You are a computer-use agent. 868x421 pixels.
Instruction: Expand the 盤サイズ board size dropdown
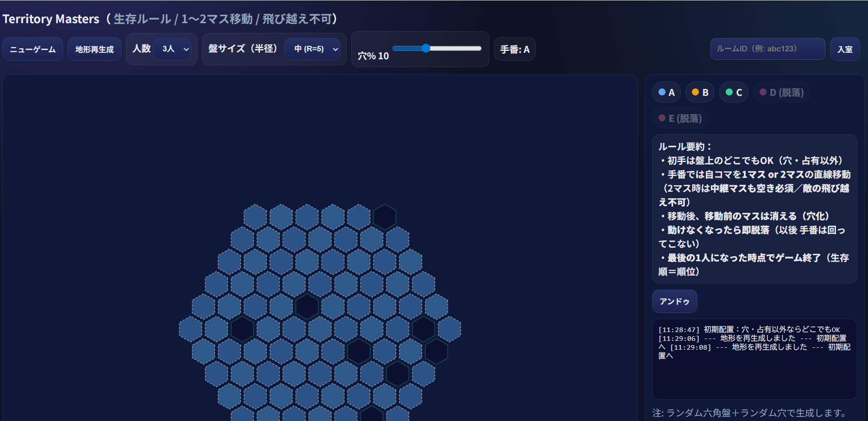[312, 49]
